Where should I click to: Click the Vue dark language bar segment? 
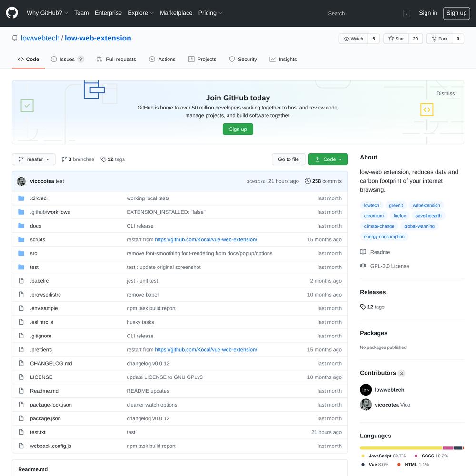tap(458, 448)
